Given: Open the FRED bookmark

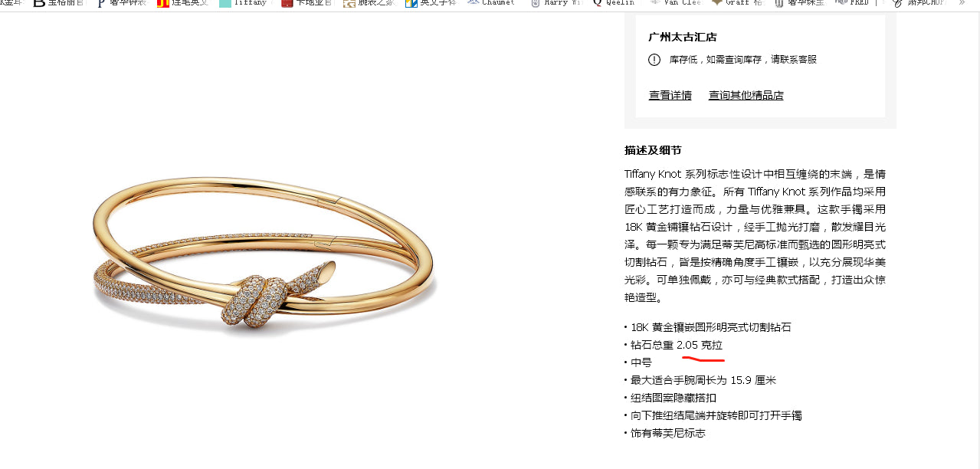Looking at the screenshot, I should pos(851,3).
